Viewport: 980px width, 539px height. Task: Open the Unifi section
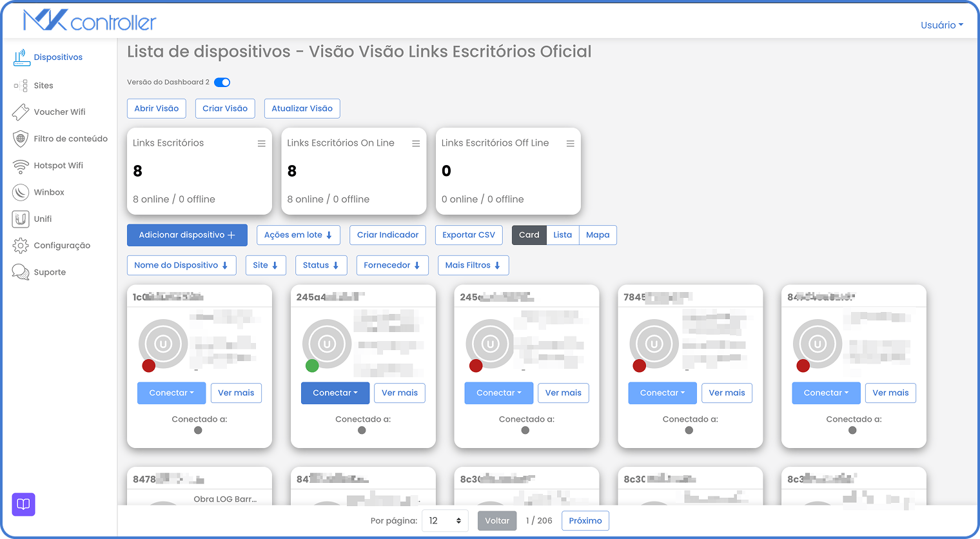click(20, 219)
